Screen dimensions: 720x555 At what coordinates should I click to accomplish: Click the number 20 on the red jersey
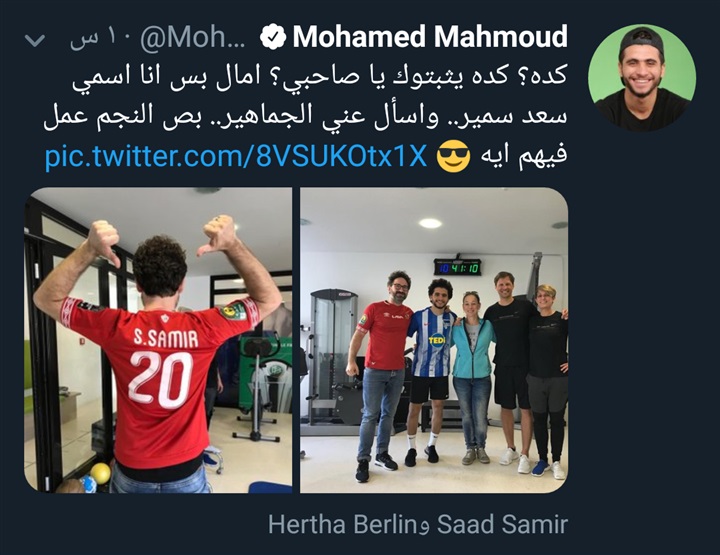(x=161, y=379)
